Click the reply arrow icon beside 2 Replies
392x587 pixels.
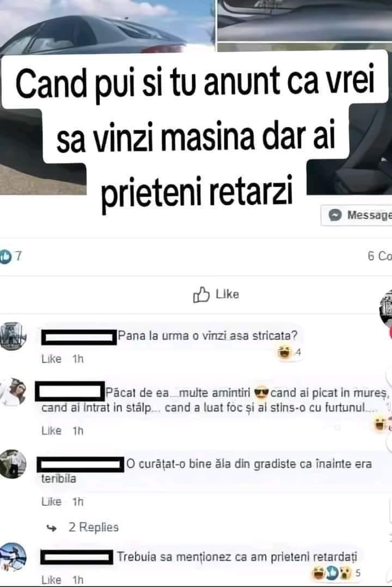click(52, 528)
